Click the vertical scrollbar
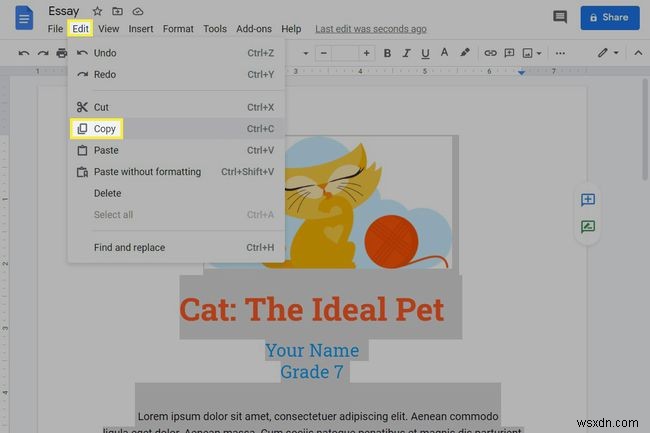Screen dimensions: 650x433 tap(645, 128)
